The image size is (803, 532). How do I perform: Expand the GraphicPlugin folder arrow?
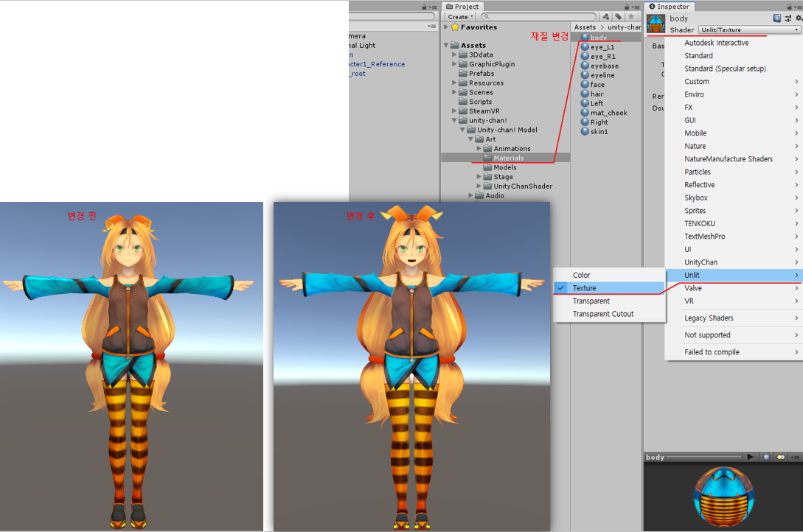[x=454, y=64]
